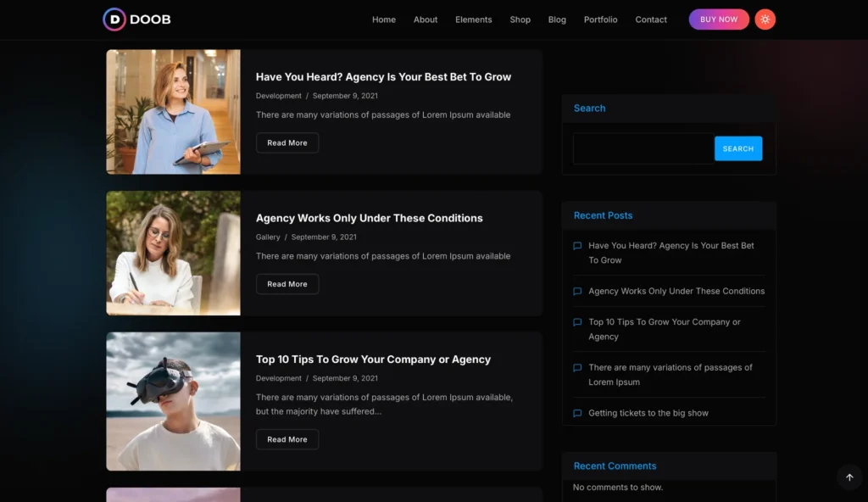Click the Doob logo icon
This screenshot has height=502, width=868.
[114, 20]
